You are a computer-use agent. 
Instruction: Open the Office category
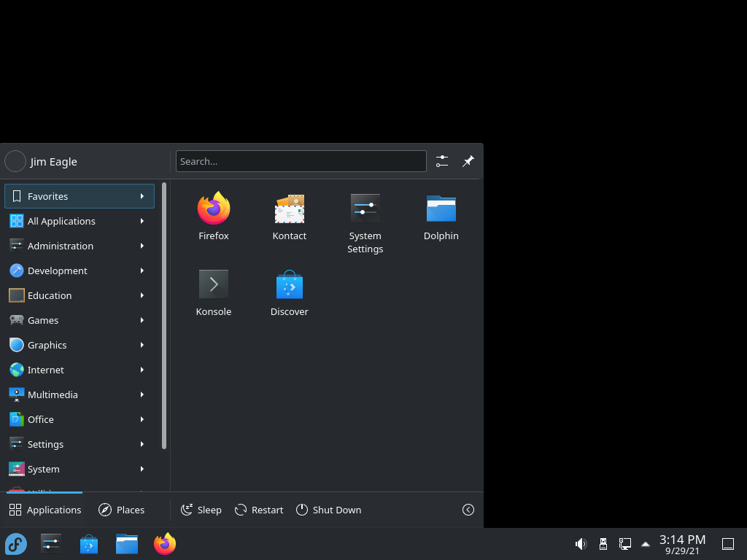tap(80, 419)
